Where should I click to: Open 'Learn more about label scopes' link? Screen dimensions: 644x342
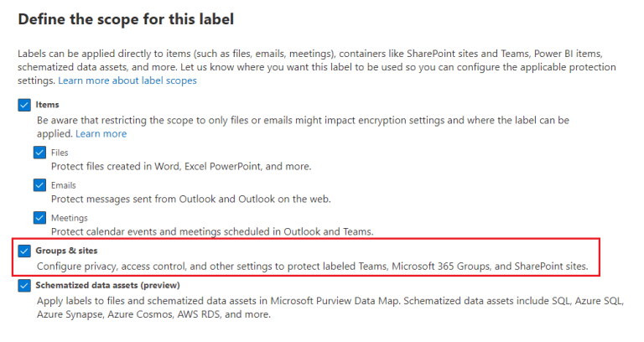point(127,80)
